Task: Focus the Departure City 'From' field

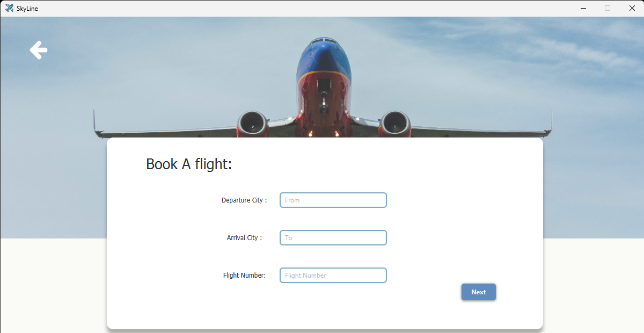Action: pos(333,200)
